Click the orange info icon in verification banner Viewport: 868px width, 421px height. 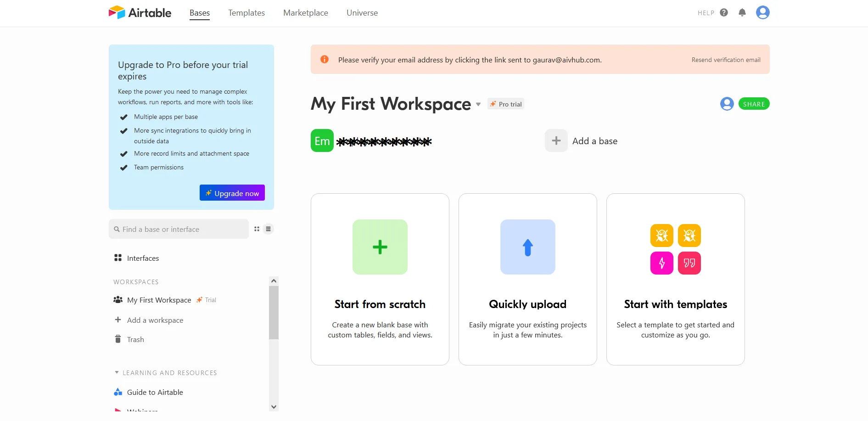pos(325,59)
